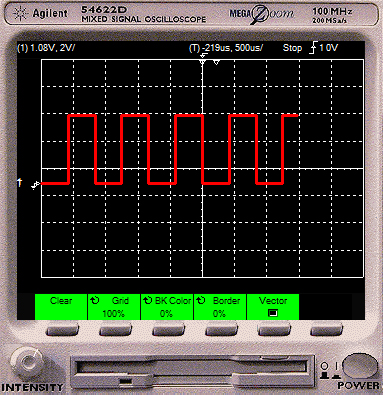
Task: Click the trigger level indicator on left edge
Action: (x=20, y=182)
